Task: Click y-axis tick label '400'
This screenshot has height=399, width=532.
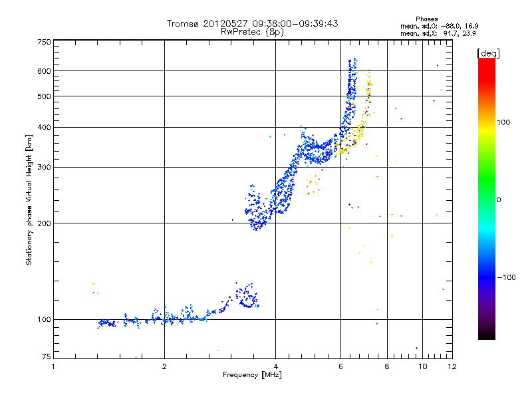Action: (x=45, y=128)
